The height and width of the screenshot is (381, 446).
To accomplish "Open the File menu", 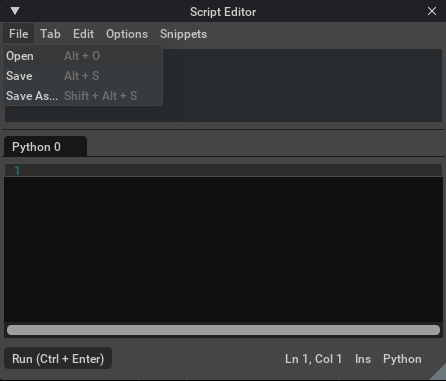I will coord(19,34).
